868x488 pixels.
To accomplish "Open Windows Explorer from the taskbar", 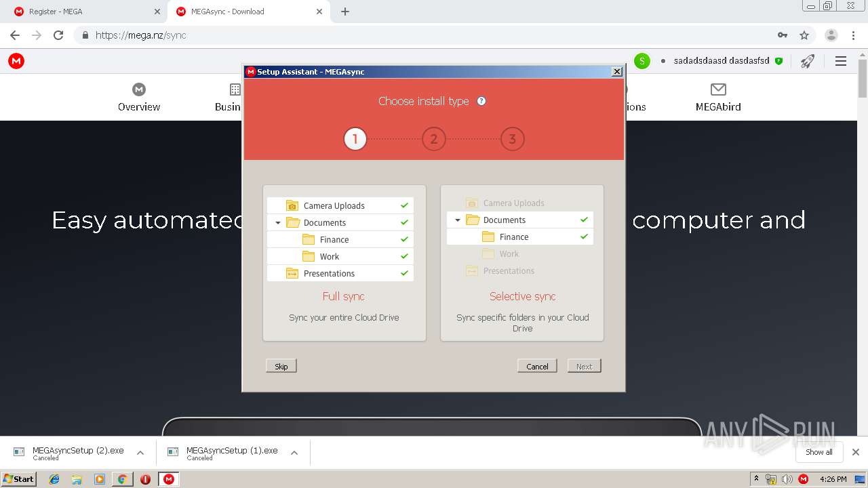I will pos(77,479).
